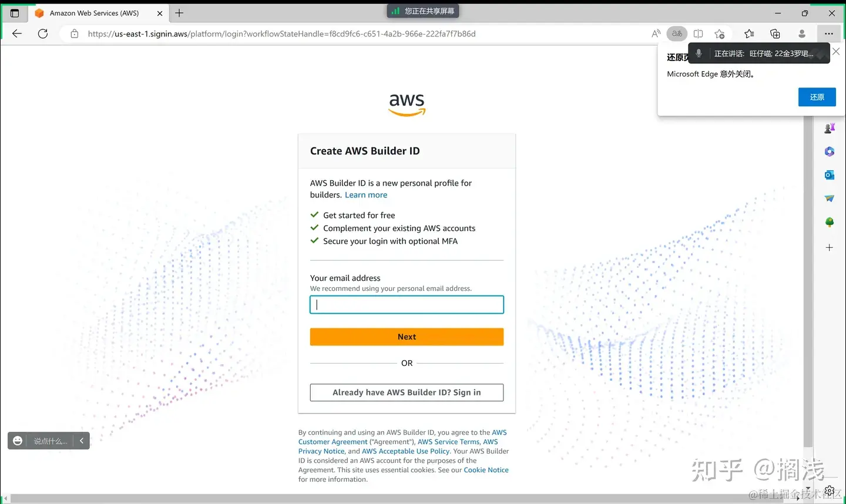Screen dimensions: 846x504
Task: Open the Microsoft 365 icon in the sidebar
Action: [x=829, y=152]
